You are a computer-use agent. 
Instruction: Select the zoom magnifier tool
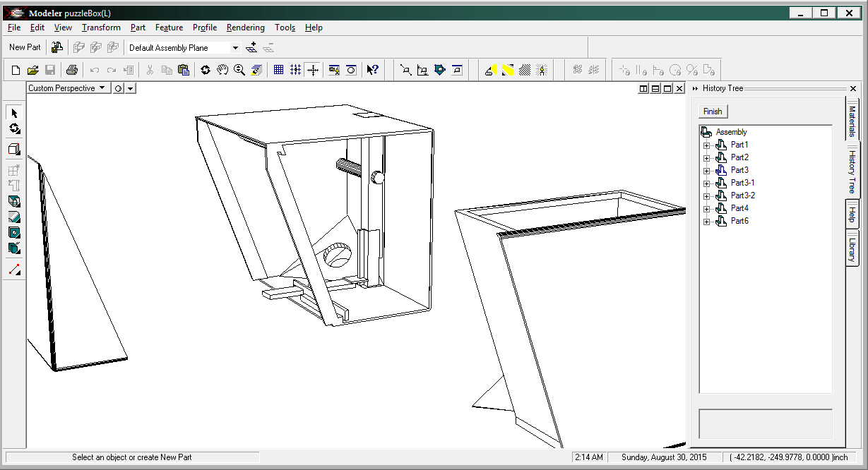pos(239,70)
